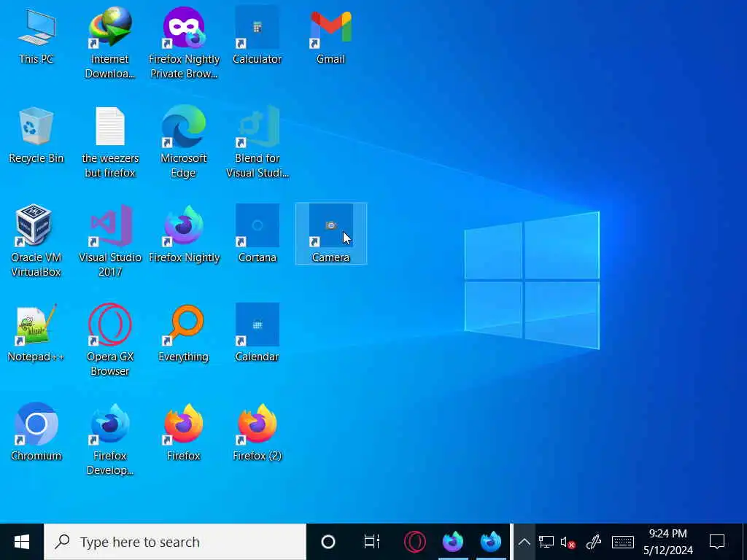The height and width of the screenshot is (560, 747).
Task: Select the Internet Download Manager shortcut
Action: pyautogui.click(x=110, y=42)
